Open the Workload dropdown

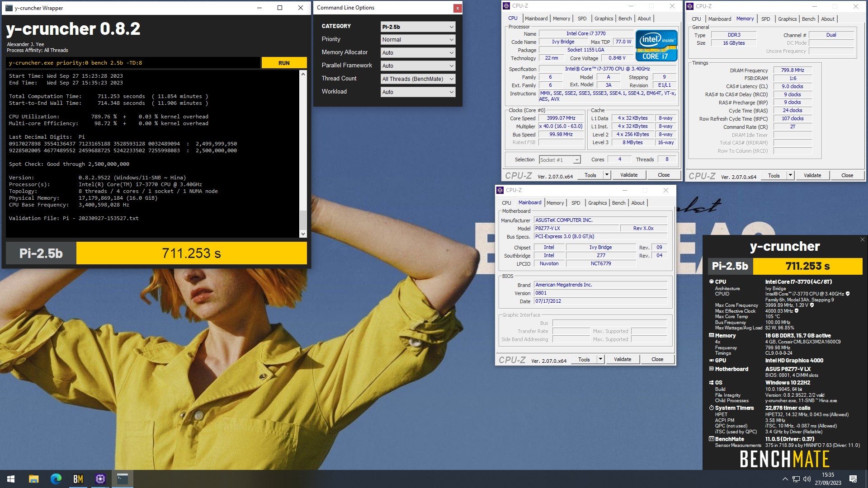coord(418,92)
